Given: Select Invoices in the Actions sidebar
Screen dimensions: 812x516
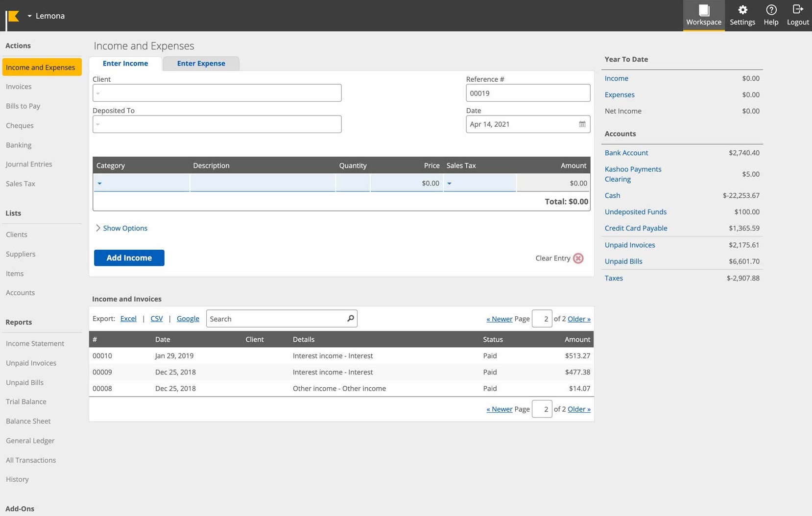Looking at the screenshot, I should (19, 87).
